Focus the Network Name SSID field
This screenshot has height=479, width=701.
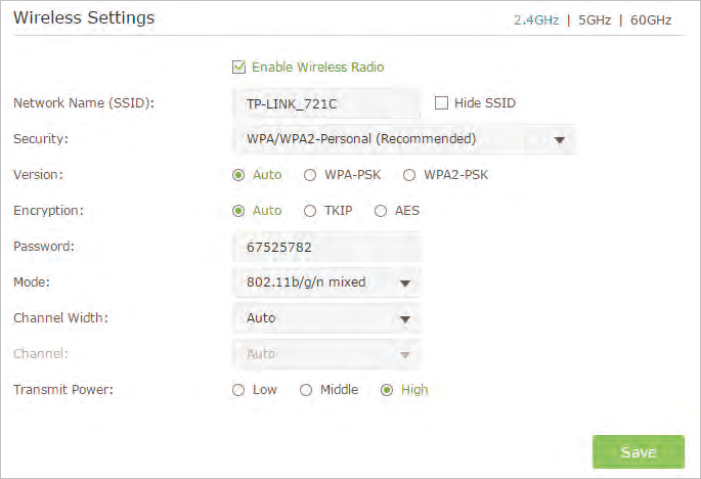pyautogui.click(x=327, y=104)
